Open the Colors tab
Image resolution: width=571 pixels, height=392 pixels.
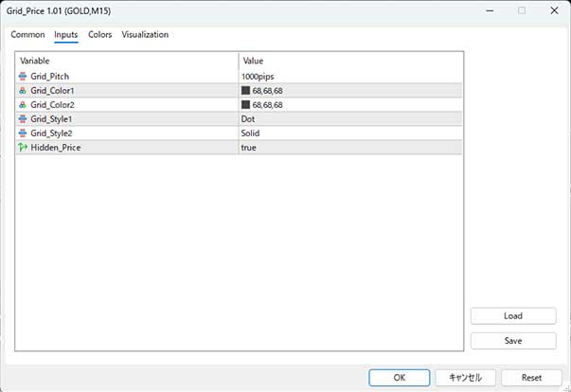(100, 35)
